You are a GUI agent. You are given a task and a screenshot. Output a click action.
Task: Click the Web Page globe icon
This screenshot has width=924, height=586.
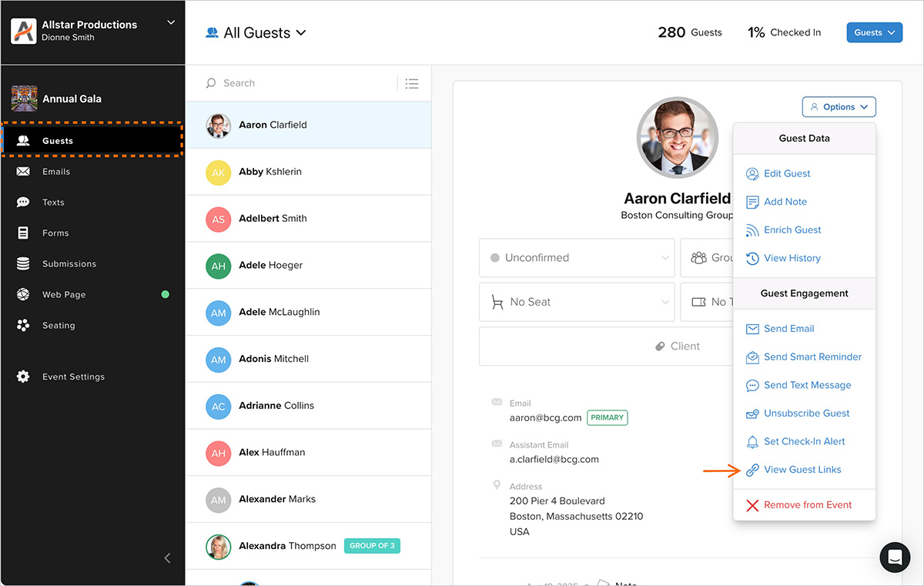pyautogui.click(x=23, y=295)
